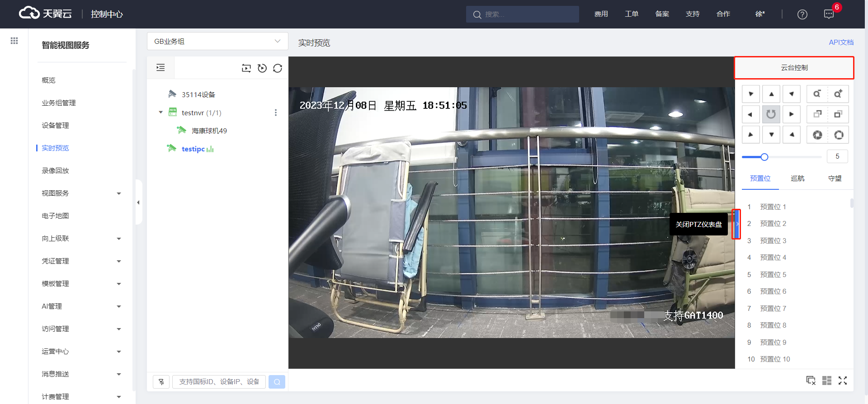
Task: Click the PTZ zoom out icon
Action: [817, 94]
